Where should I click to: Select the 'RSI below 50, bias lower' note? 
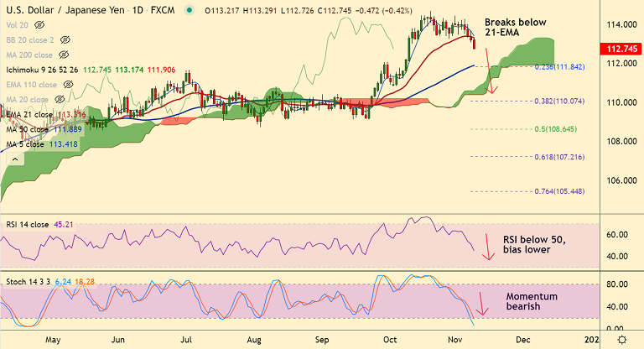coord(534,245)
